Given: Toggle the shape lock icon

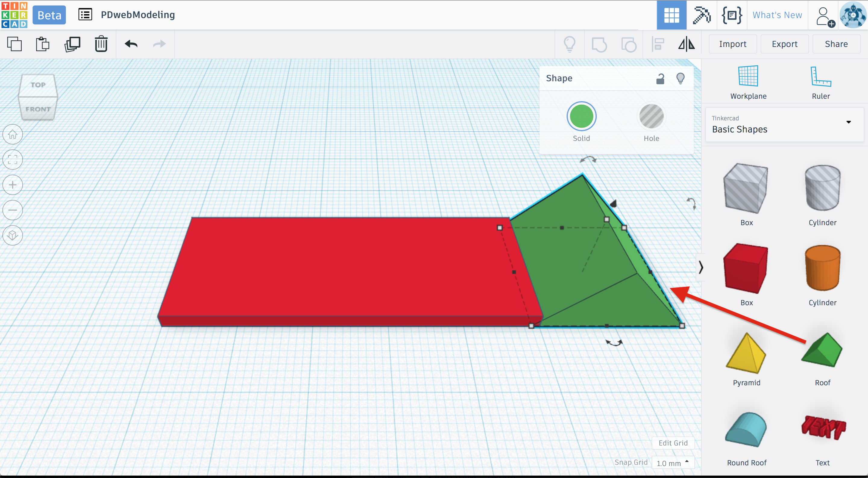Looking at the screenshot, I should pos(660,79).
